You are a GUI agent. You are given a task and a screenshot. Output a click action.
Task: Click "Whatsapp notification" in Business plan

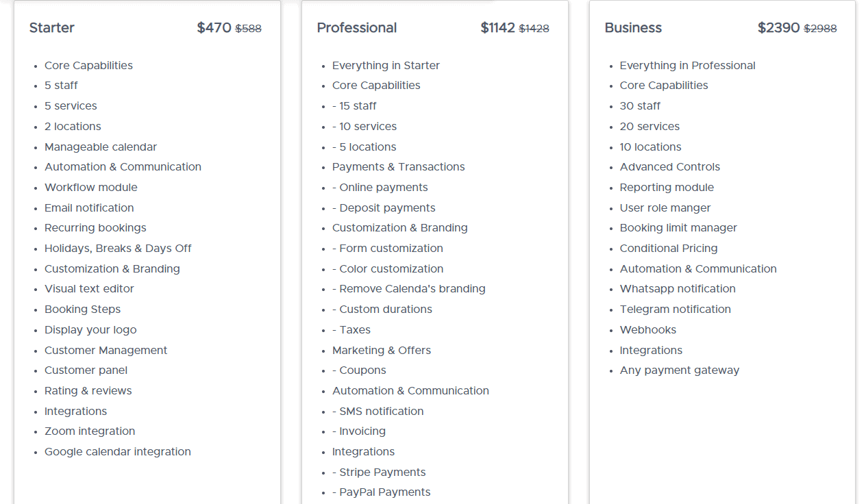678,289
